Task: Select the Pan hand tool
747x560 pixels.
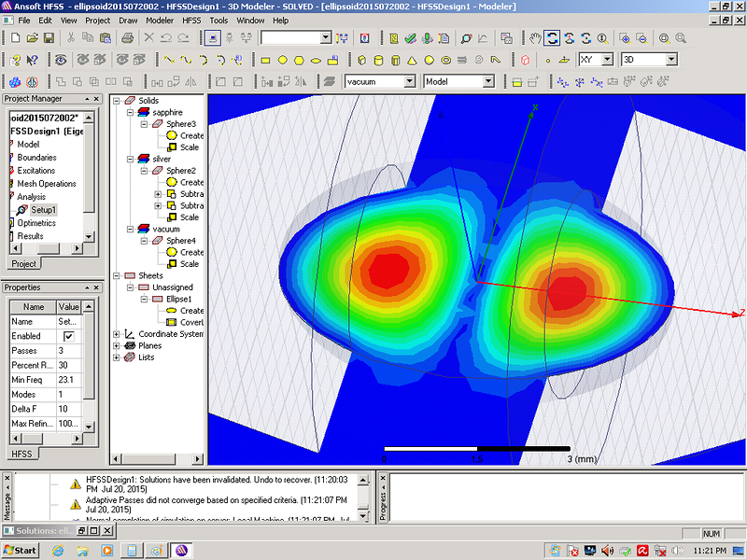Action: click(535, 38)
